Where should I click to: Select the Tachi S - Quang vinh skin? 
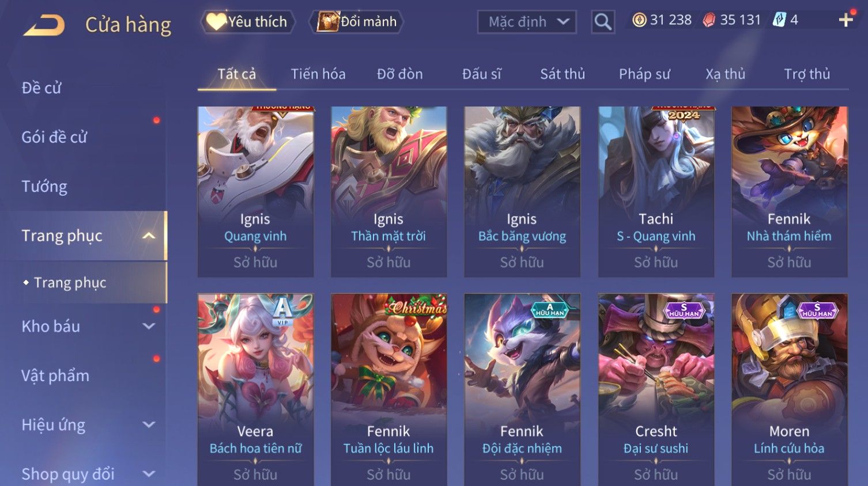click(656, 192)
